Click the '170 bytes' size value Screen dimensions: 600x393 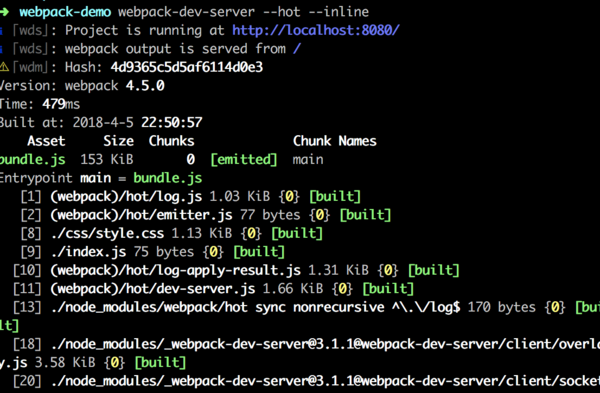[x=502, y=307]
